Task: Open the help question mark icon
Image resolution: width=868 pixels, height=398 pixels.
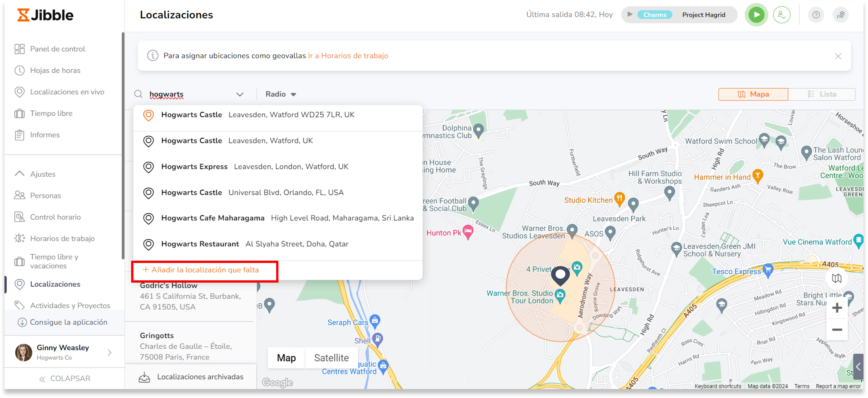Action: point(815,15)
